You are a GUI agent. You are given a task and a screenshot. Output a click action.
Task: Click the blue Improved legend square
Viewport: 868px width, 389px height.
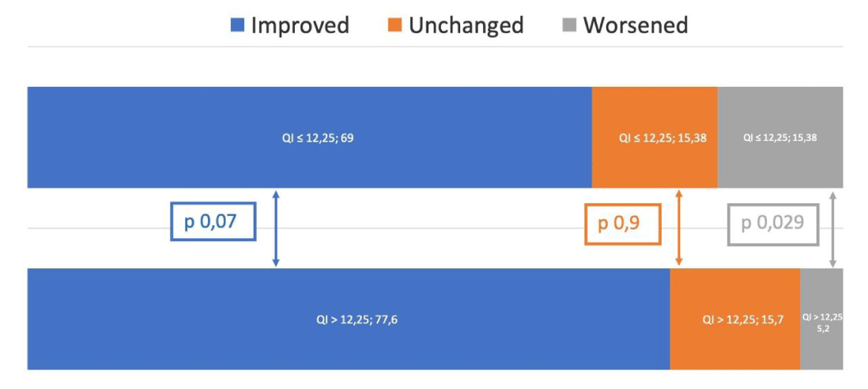[x=237, y=25]
